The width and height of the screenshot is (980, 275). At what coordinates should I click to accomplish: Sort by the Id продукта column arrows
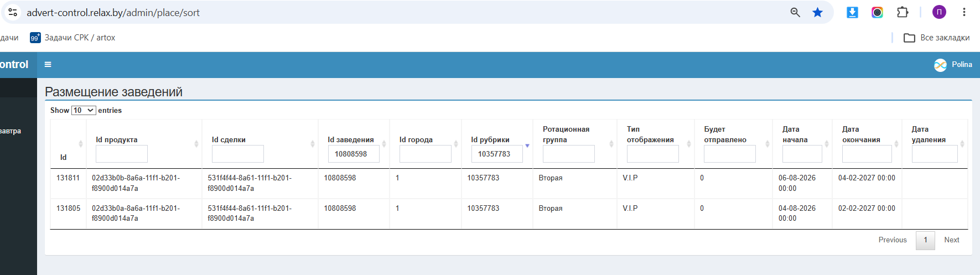196,144
